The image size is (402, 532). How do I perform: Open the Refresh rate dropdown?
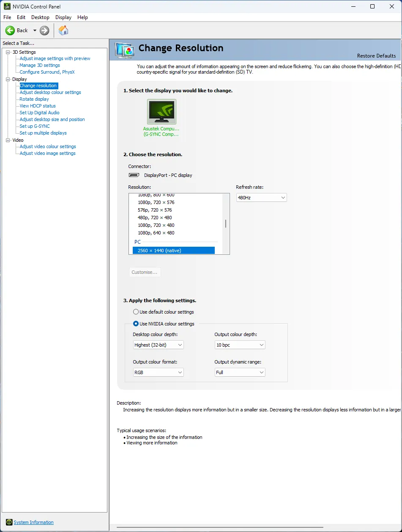pos(261,198)
